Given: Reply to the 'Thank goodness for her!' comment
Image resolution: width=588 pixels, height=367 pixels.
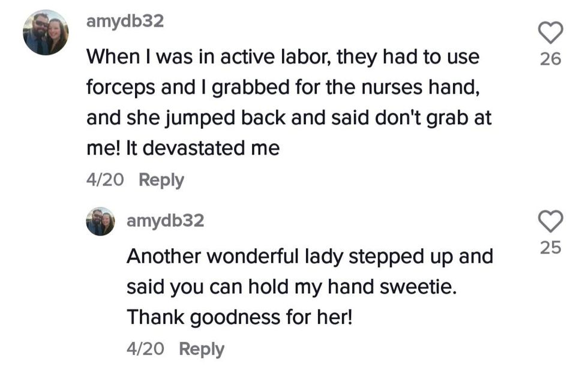Looking at the screenshot, I should click(x=201, y=349).
